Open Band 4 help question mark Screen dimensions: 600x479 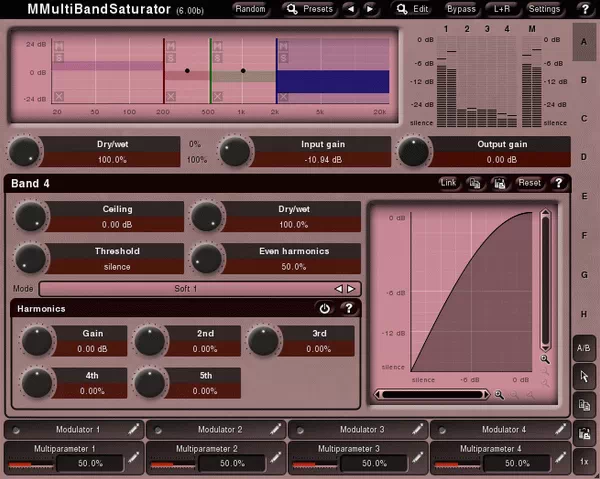[559, 183]
